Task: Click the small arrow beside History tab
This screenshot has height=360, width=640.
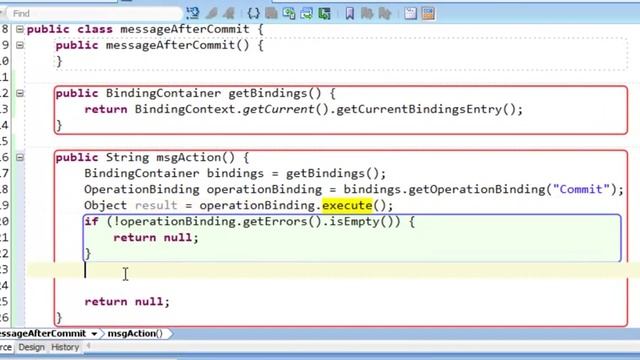Action: [x=88, y=347]
